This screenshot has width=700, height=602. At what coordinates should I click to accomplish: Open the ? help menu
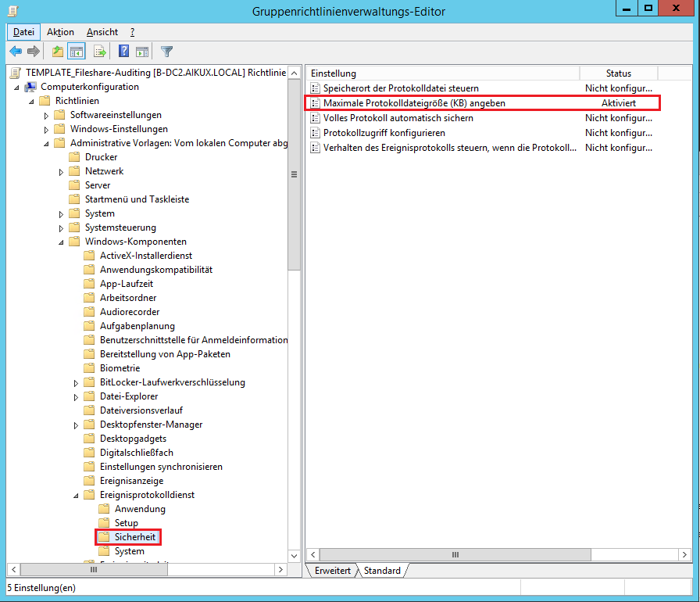pyautogui.click(x=132, y=32)
